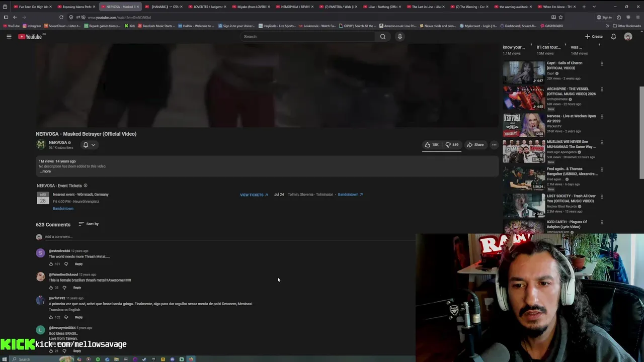Open YouTube notifications bell in header

(613, 36)
